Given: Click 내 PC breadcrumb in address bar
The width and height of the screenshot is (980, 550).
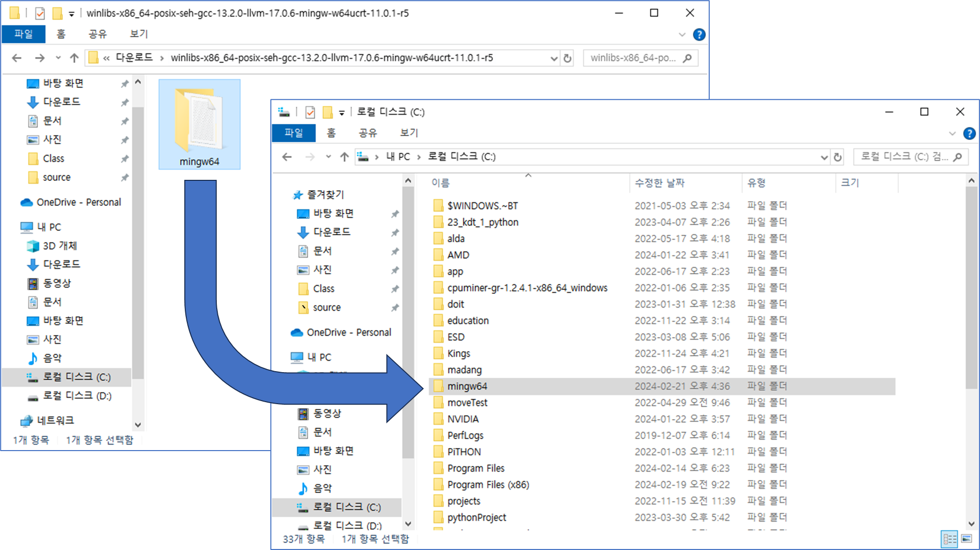Looking at the screenshot, I should [398, 157].
